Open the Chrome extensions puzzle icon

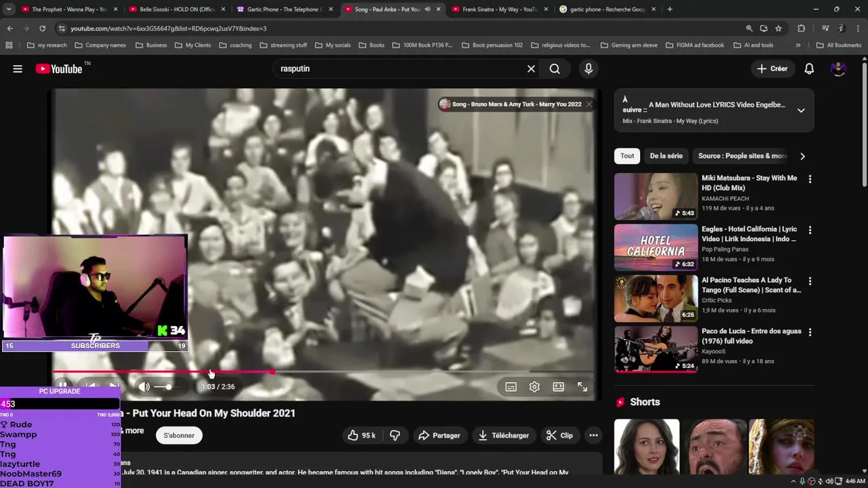801,28
